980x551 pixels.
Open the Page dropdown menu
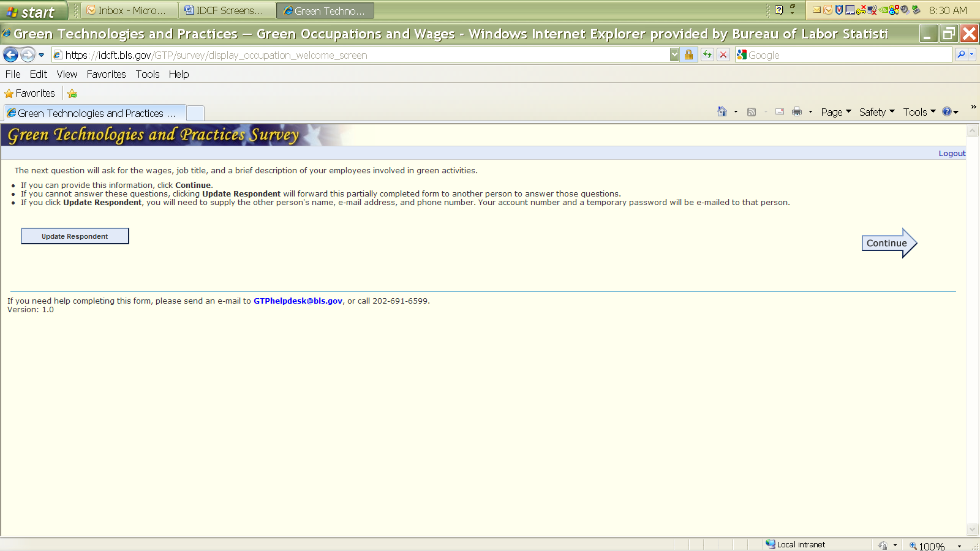[x=835, y=112]
